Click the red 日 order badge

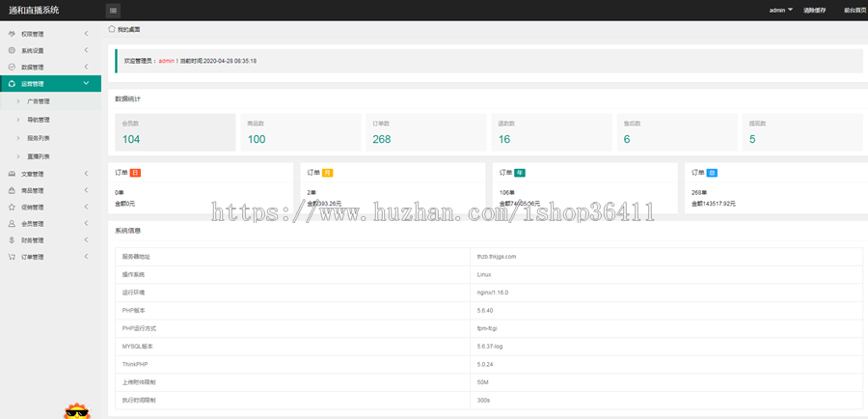[136, 173]
